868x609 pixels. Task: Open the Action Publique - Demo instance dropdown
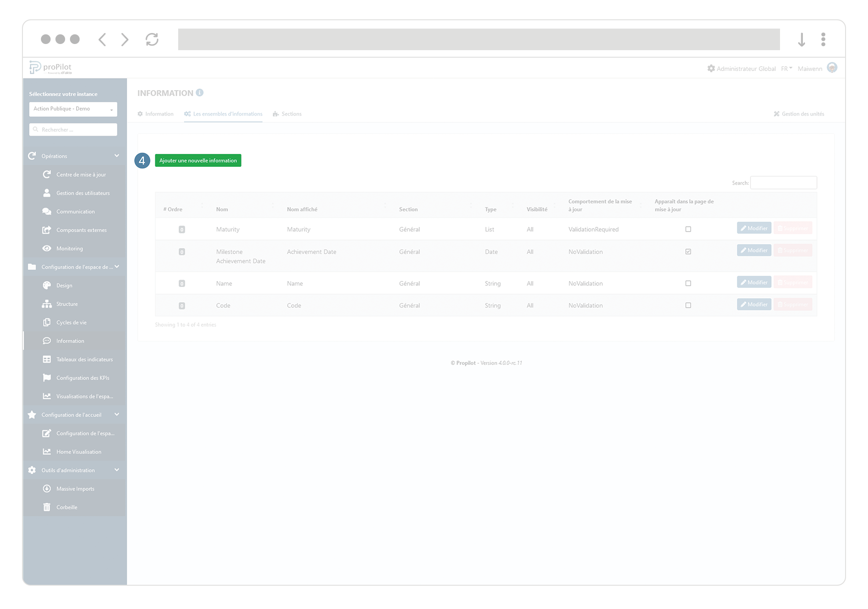73,109
